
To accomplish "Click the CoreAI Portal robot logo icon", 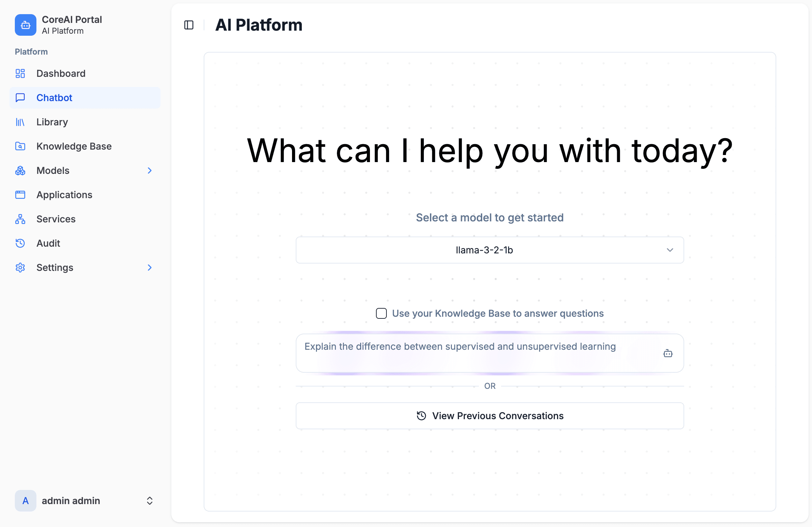I will coord(25,25).
